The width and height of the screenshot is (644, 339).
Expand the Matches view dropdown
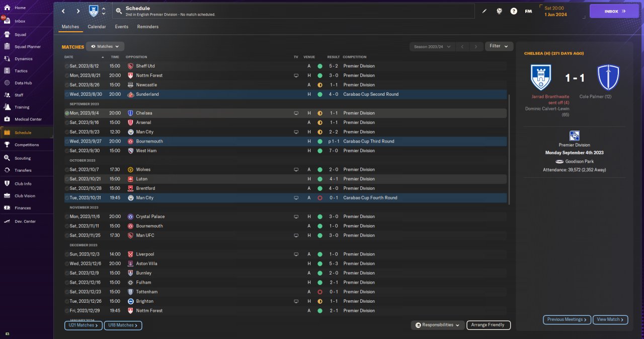click(x=105, y=46)
